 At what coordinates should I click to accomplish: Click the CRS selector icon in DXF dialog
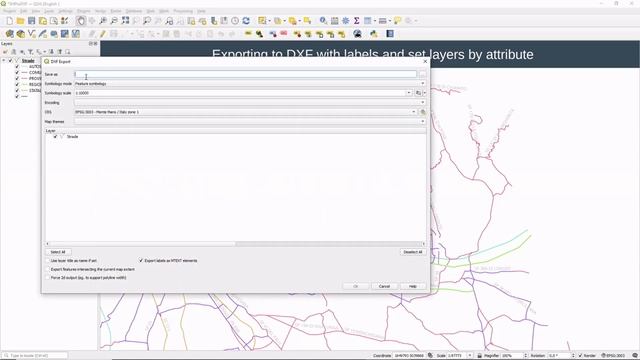click(423, 112)
